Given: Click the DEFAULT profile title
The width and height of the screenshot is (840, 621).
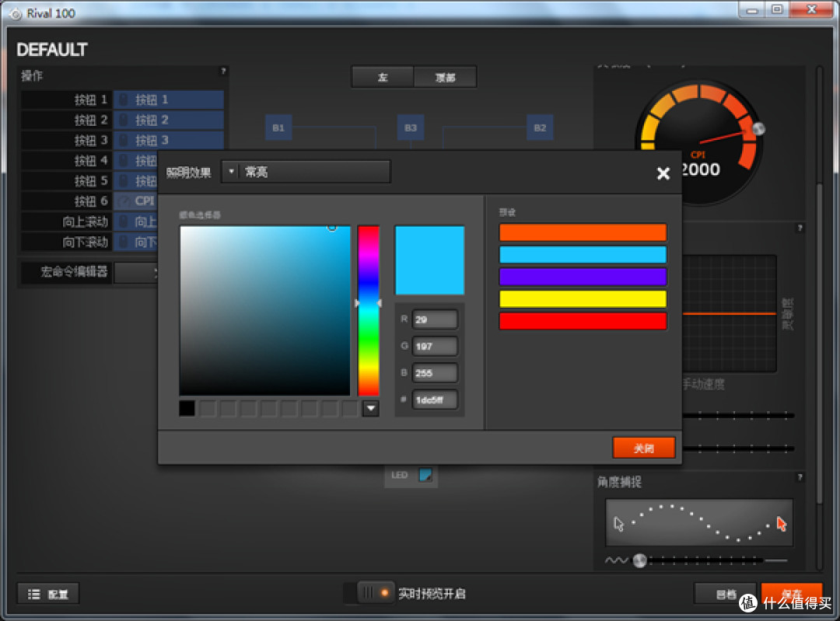Looking at the screenshot, I should coord(52,50).
